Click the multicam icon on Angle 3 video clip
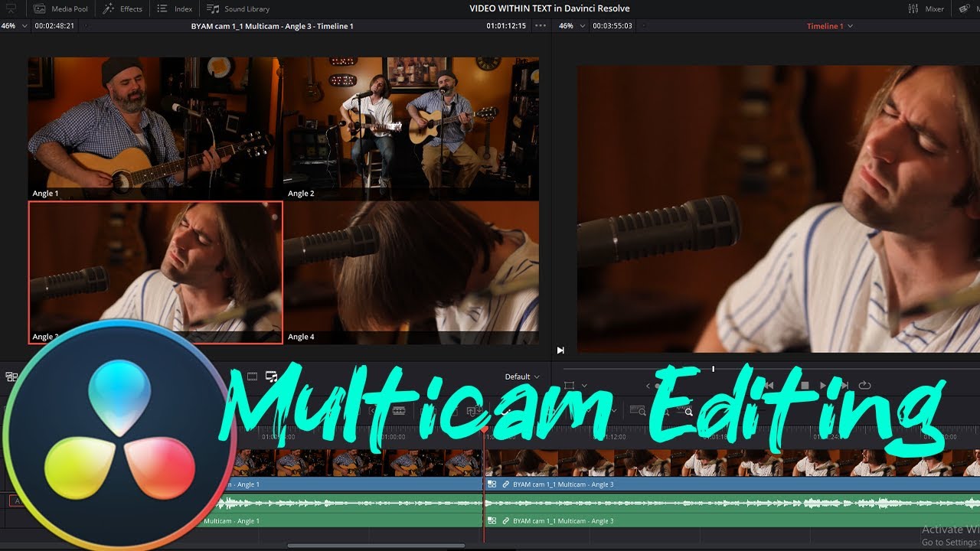The width and height of the screenshot is (980, 551). coord(492,484)
